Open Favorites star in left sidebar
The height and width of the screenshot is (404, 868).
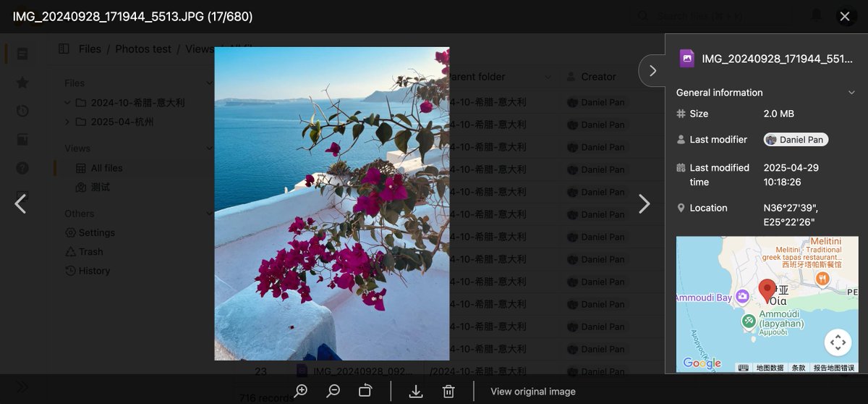click(x=22, y=83)
